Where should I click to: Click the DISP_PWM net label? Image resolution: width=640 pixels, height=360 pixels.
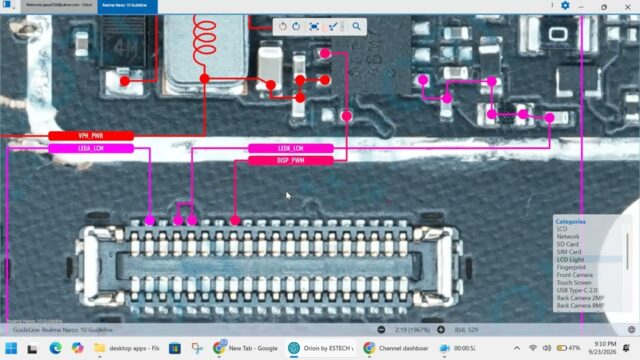click(291, 160)
